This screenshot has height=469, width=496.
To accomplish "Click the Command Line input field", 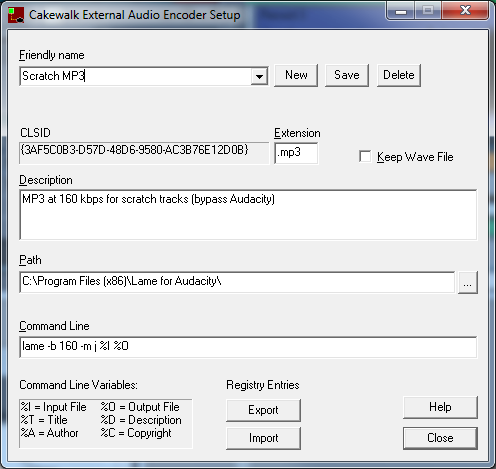I will tap(248, 347).
